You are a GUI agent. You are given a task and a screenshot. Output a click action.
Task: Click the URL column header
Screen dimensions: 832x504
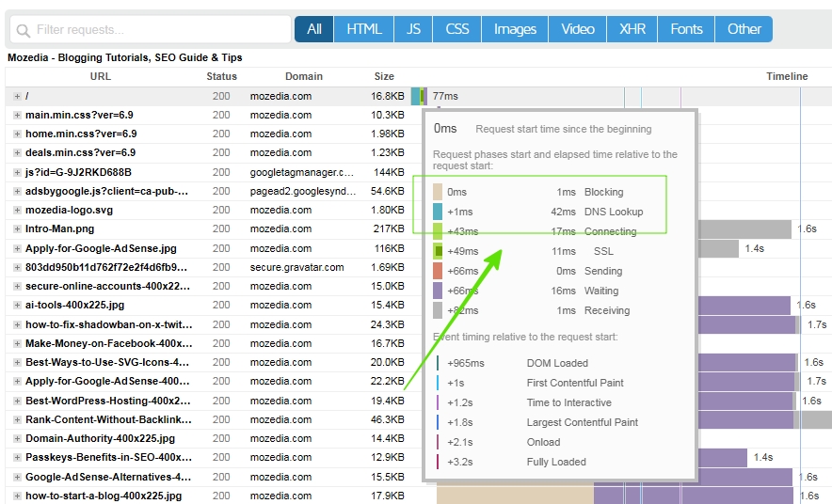tap(101, 76)
